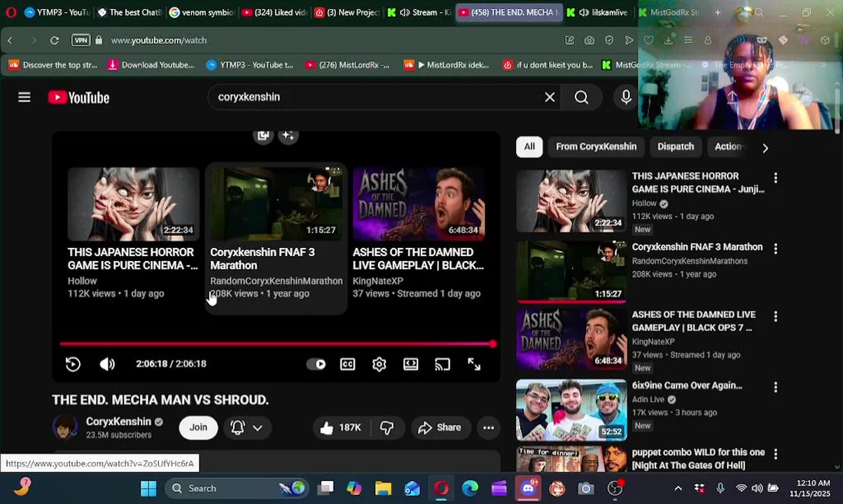Open Download Youtube bookmark
The height and width of the screenshot is (504, 843).
[x=151, y=65]
